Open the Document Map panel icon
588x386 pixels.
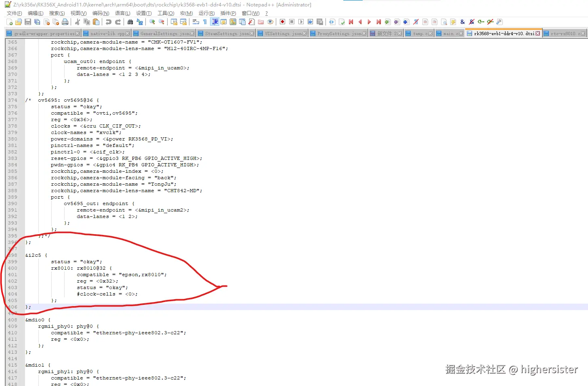coord(233,22)
